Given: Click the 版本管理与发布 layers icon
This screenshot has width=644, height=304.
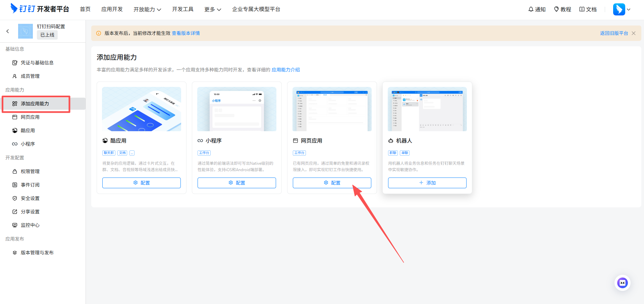Looking at the screenshot, I should pyautogui.click(x=15, y=253).
